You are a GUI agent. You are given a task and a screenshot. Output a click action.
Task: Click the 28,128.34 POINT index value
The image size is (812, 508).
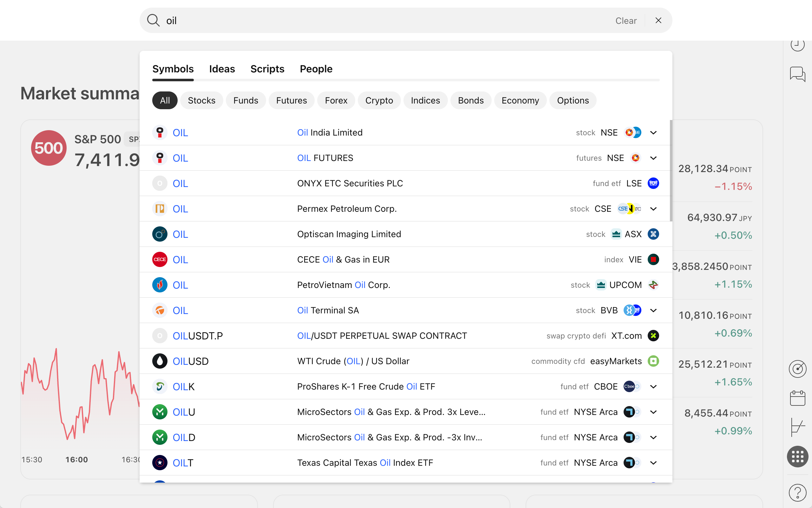(x=715, y=169)
